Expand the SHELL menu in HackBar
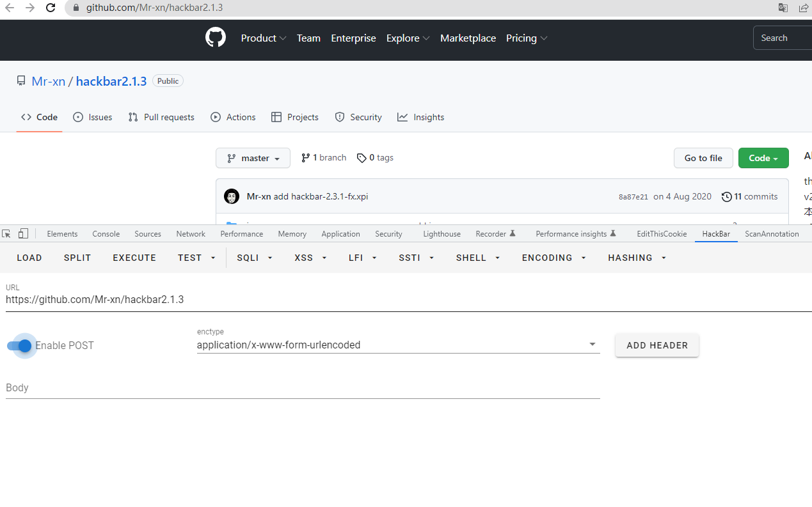This screenshot has height=507, width=812. coord(477,258)
